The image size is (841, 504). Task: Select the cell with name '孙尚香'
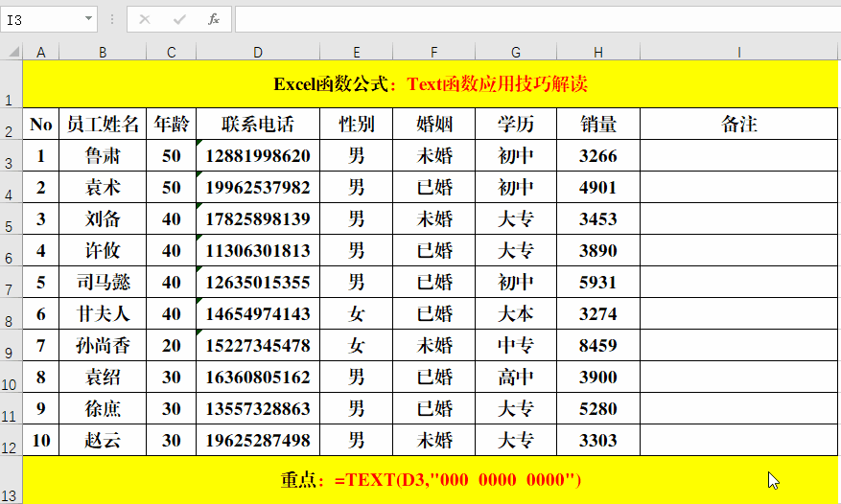[x=103, y=345]
